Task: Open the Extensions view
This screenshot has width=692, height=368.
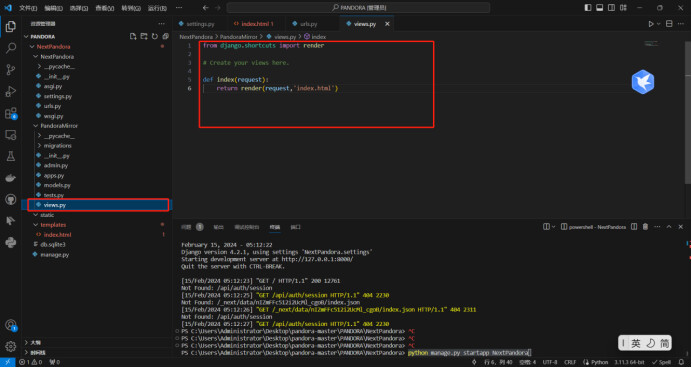Action: [11, 113]
